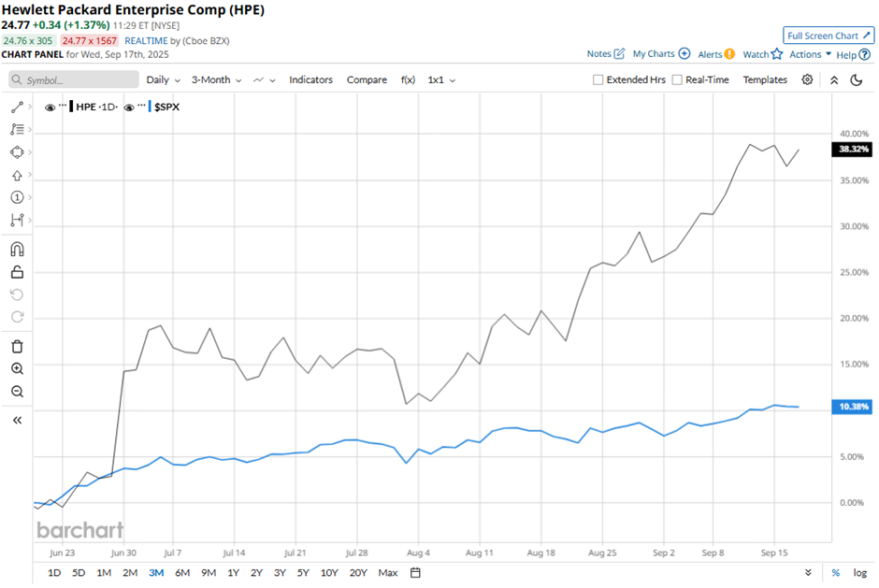
Task: Select the 20Y time range
Action: [358, 573]
